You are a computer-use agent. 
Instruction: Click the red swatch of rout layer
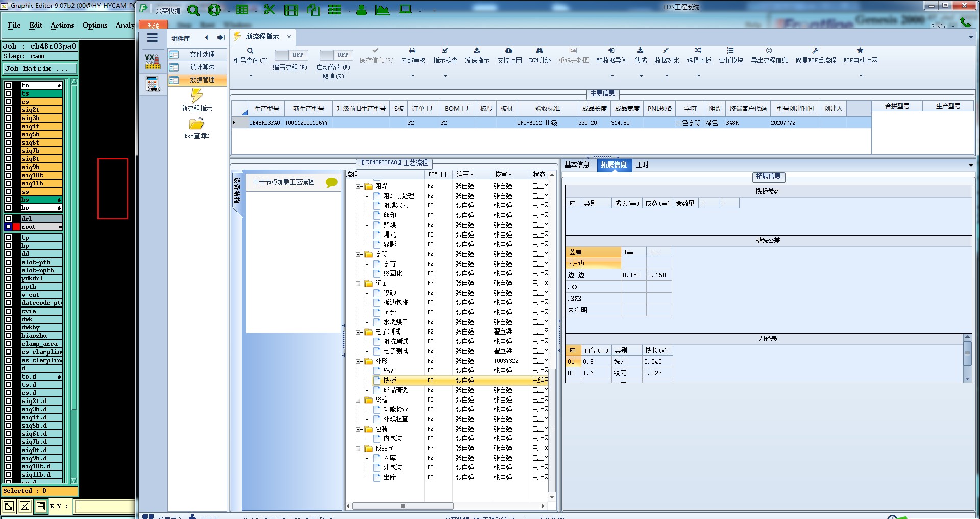point(16,227)
